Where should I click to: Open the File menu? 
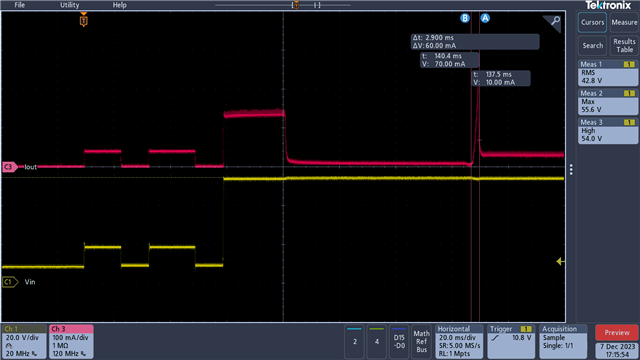tap(20, 5)
